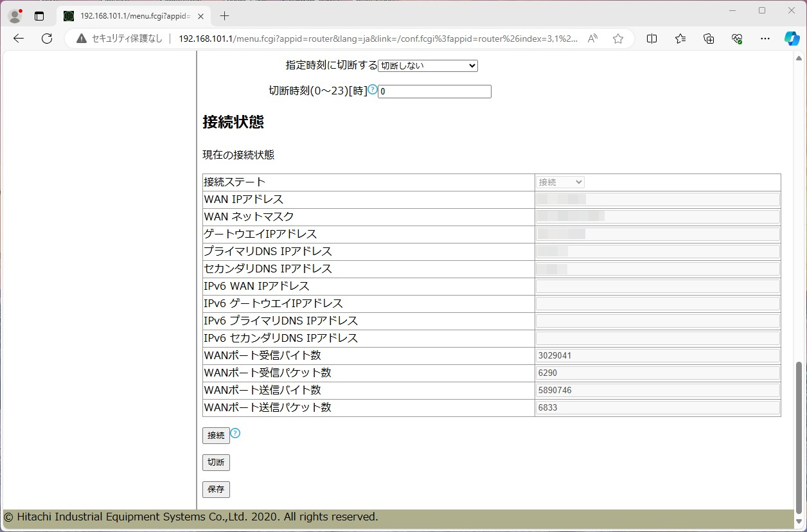The width and height of the screenshot is (807, 532).
Task: Click the favorite star icon in address bar
Action: point(617,39)
